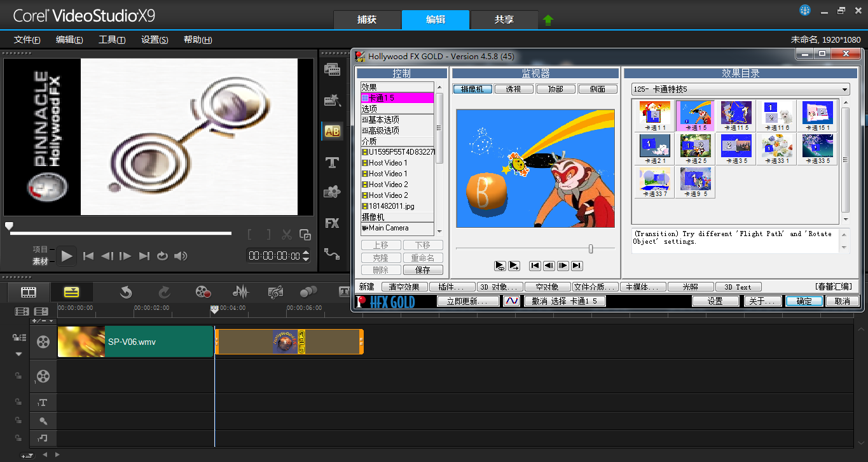Screen dimensions: 868x462
Task: Open the Title (T) library icon
Action: [x=332, y=162]
